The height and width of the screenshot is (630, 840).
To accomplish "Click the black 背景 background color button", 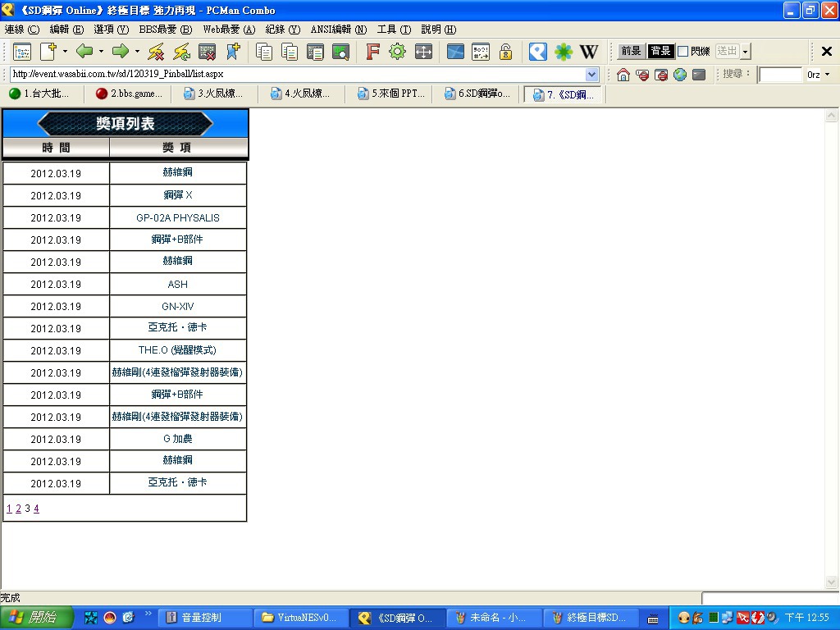I will [660, 52].
